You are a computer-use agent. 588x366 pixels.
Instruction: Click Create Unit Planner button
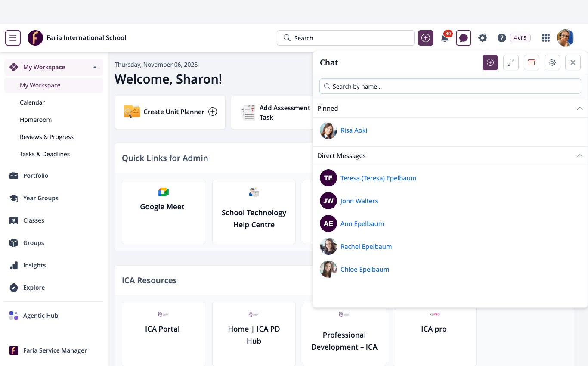(170, 112)
